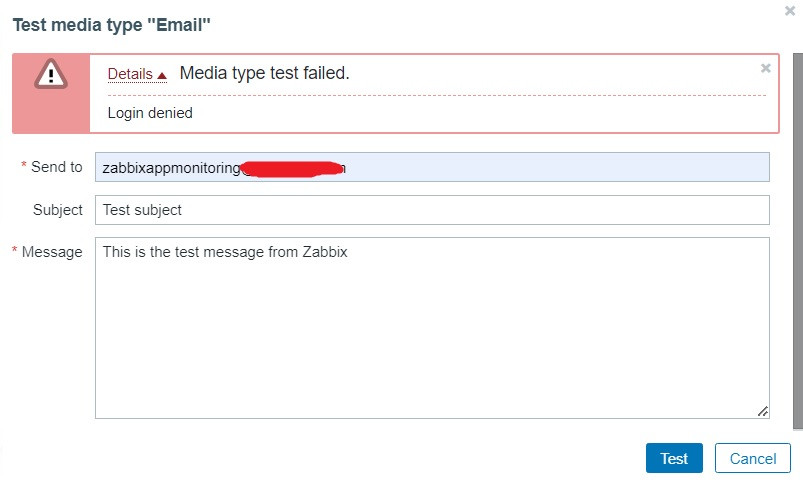Click the red asterisk beside Send to

(23, 167)
